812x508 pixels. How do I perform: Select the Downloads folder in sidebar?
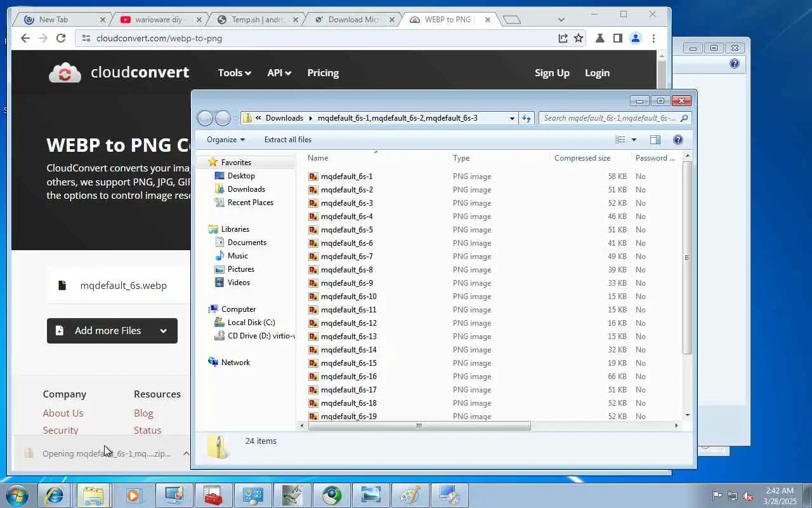(x=246, y=189)
